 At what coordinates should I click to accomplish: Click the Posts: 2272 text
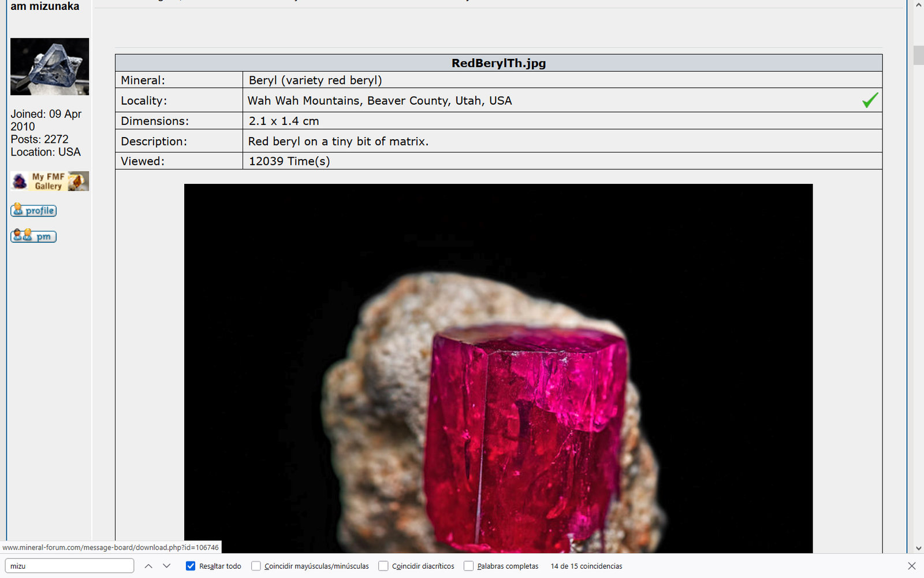[x=39, y=139]
